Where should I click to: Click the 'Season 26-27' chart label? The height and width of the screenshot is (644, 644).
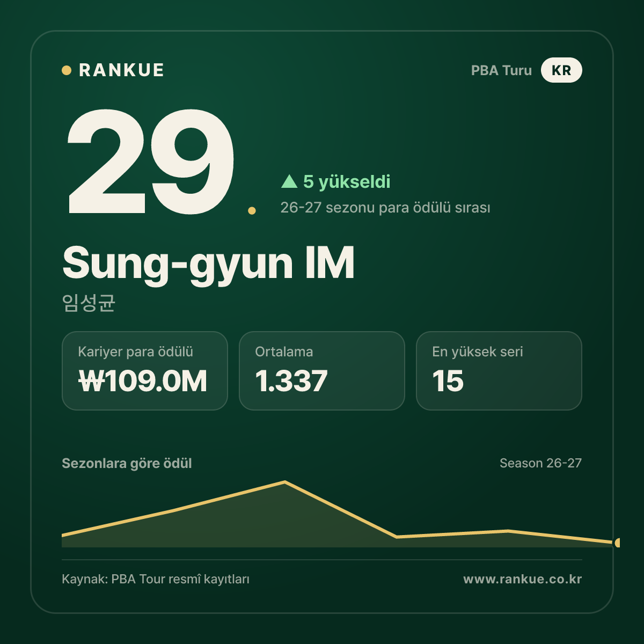pos(540,463)
